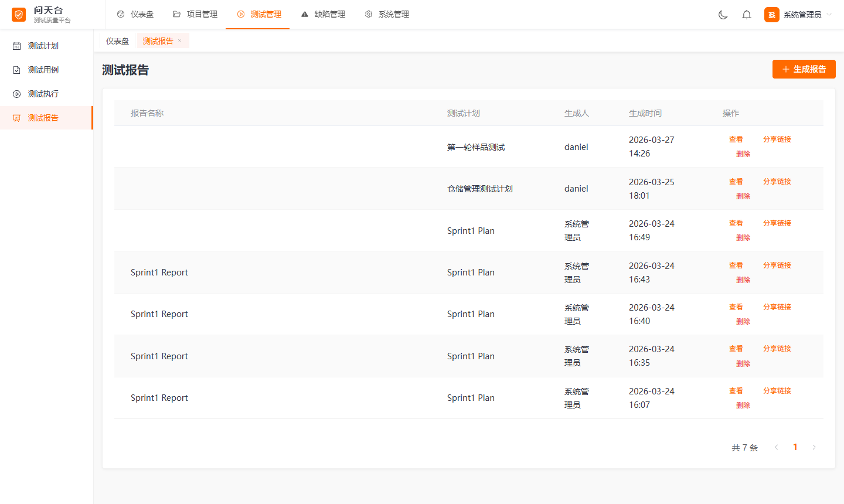
Task: Click the 生成时间 column header
Action: tap(645, 113)
